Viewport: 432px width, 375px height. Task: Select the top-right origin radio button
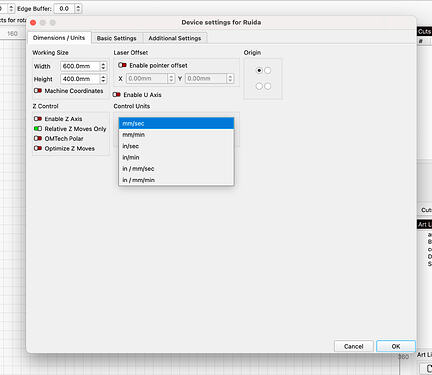pos(268,70)
